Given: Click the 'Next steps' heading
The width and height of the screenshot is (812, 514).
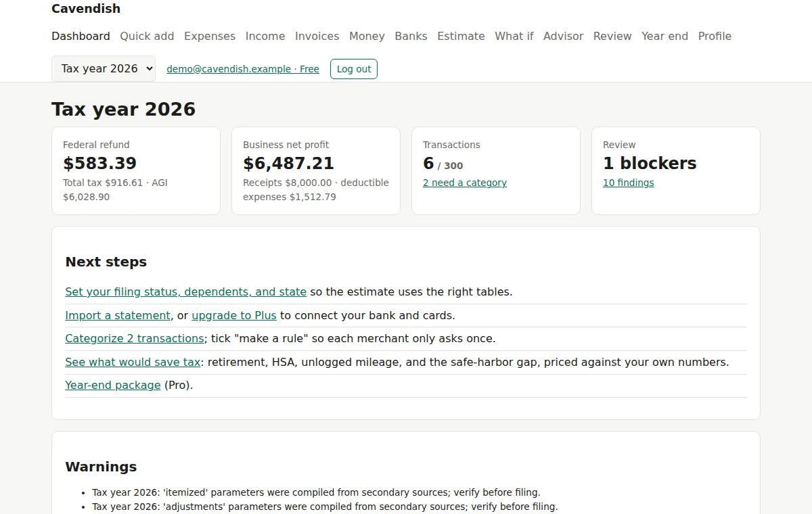Looking at the screenshot, I should [106, 262].
